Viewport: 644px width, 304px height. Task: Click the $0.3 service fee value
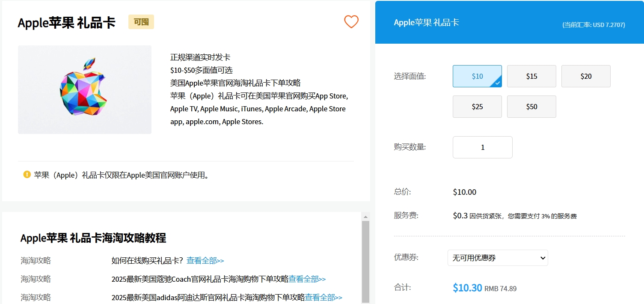[x=460, y=216]
